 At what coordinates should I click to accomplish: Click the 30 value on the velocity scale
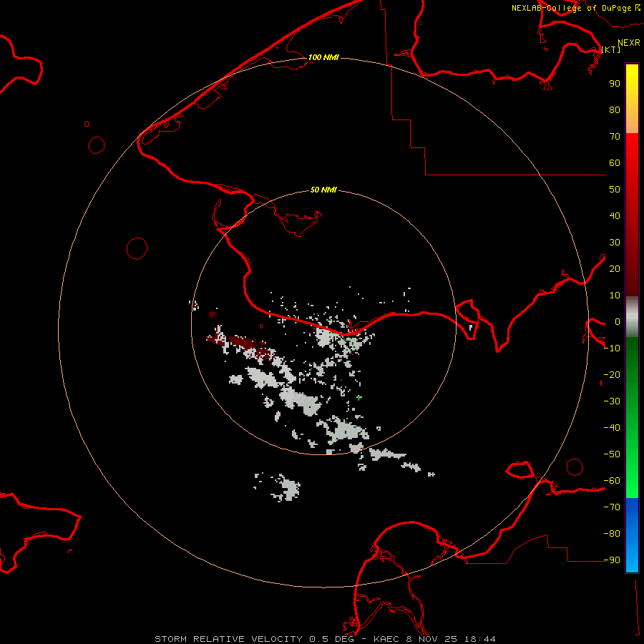tap(615, 243)
